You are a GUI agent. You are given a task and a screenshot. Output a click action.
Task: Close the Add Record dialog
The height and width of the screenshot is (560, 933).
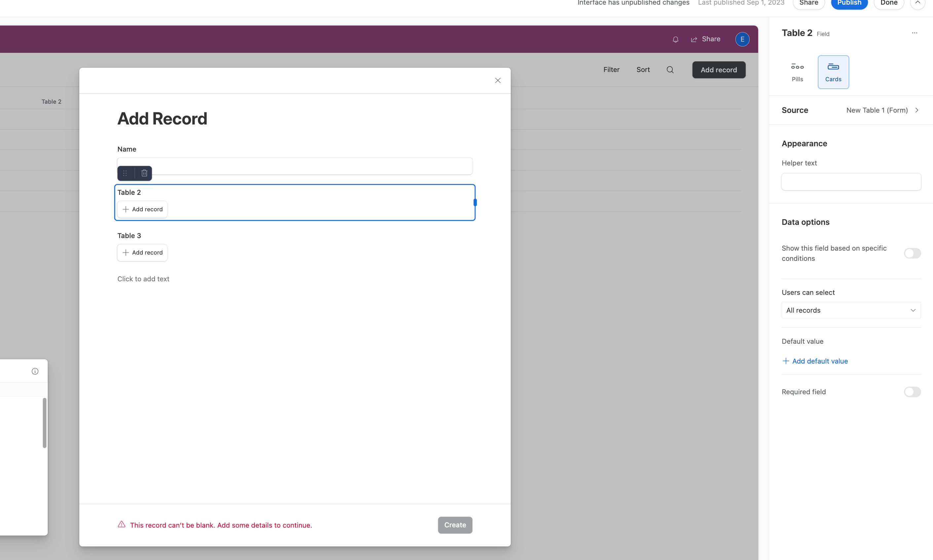click(498, 80)
